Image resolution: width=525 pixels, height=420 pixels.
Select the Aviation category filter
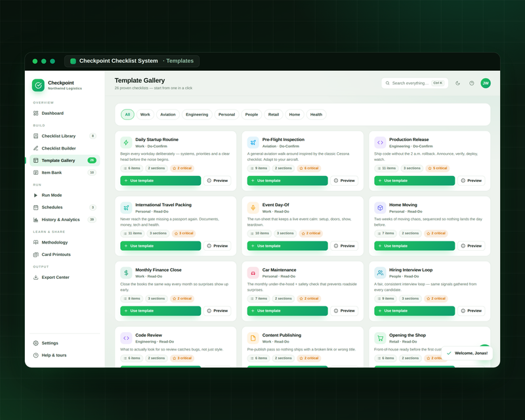168,115
